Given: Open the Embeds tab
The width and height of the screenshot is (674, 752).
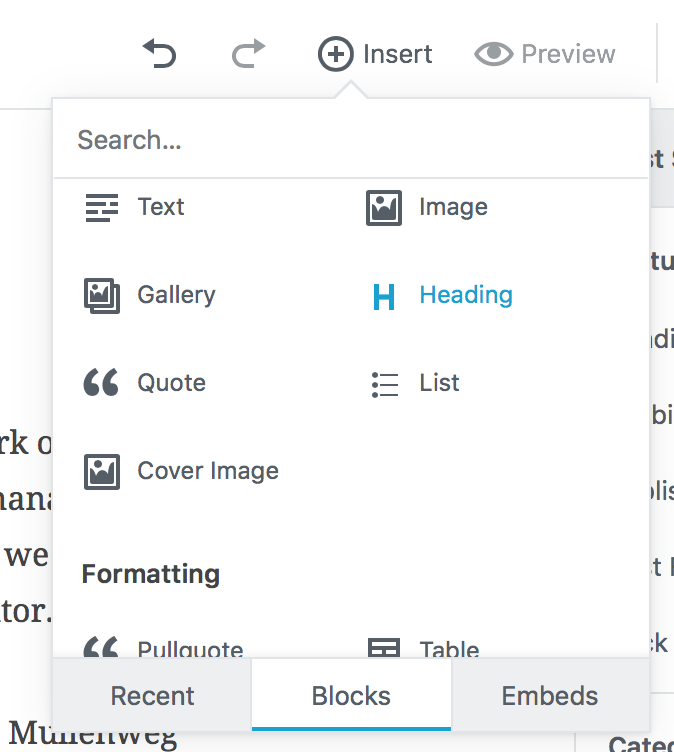Looking at the screenshot, I should click(550, 696).
